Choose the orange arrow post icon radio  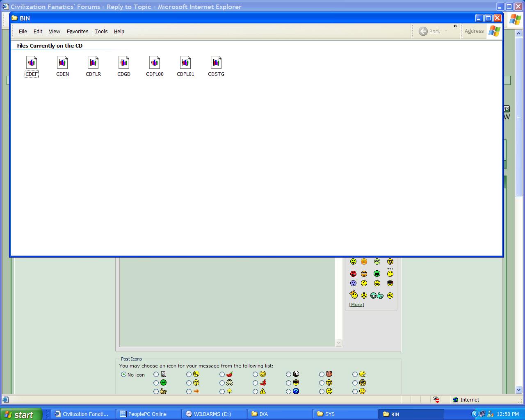(x=189, y=392)
